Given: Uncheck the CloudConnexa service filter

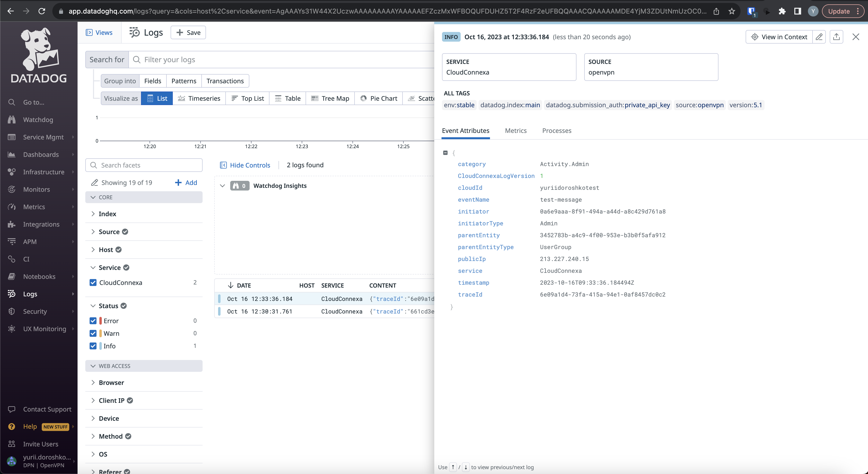Looking at the screenshot, I should [93, 283].
